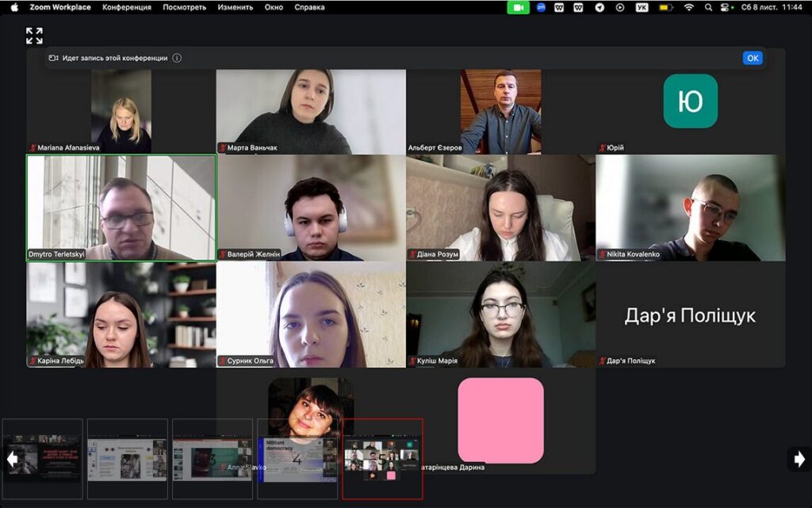Click the green Zoom camera status icon
The height and width of the screenshot is (508, 812).
point(519,7)
